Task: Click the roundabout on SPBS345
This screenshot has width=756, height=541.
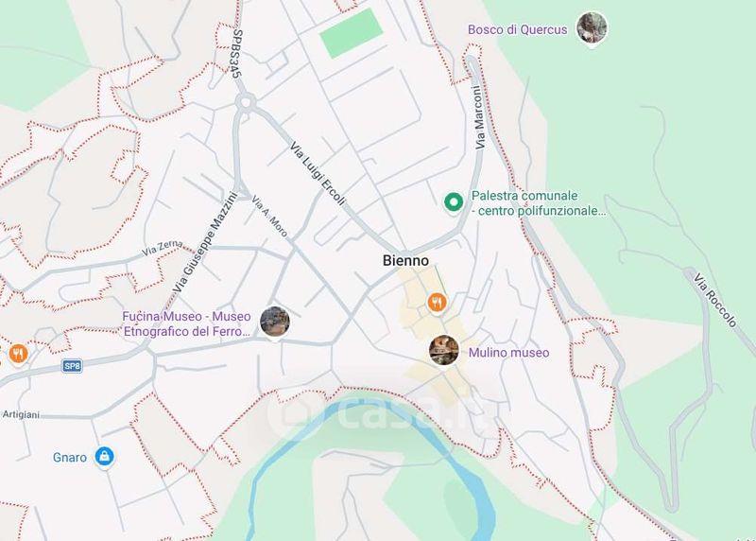Action: 246,102
